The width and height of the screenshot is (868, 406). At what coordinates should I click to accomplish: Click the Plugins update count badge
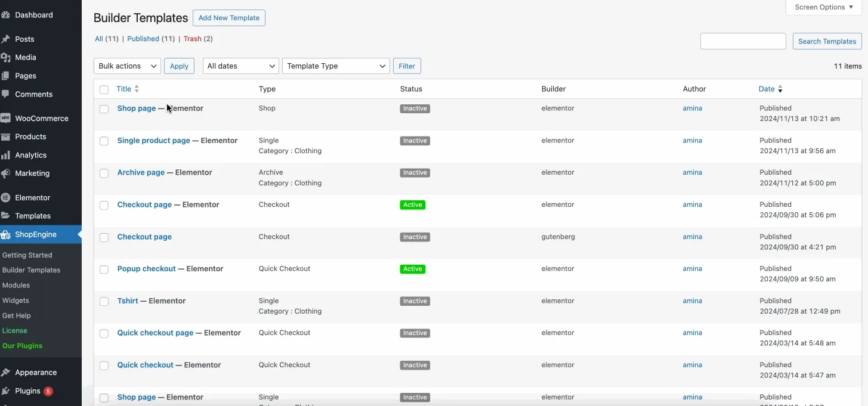(x=48, y=392)
